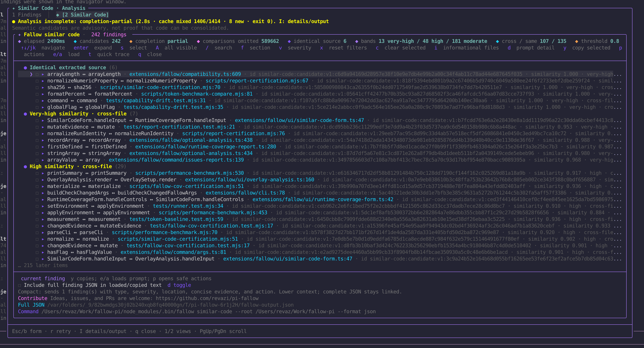Expand normalizeRunIdentity finding disclosure triangle
The image size is (644, 348).
[43, 134]
